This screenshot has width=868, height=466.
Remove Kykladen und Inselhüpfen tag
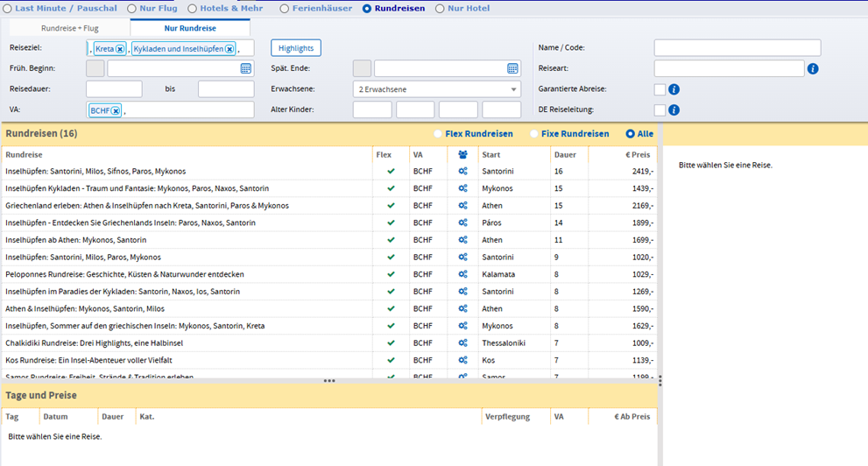click(229, 49)
